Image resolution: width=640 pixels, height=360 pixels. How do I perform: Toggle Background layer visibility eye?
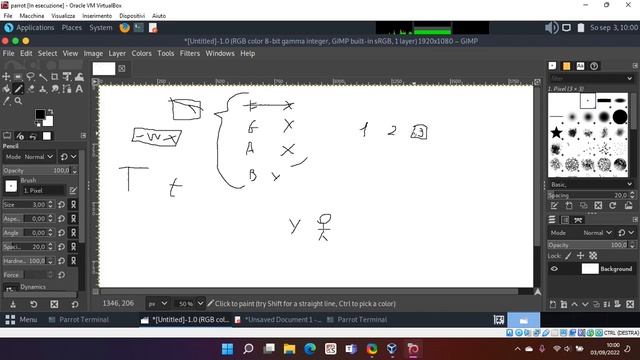[x=554, y=269]
